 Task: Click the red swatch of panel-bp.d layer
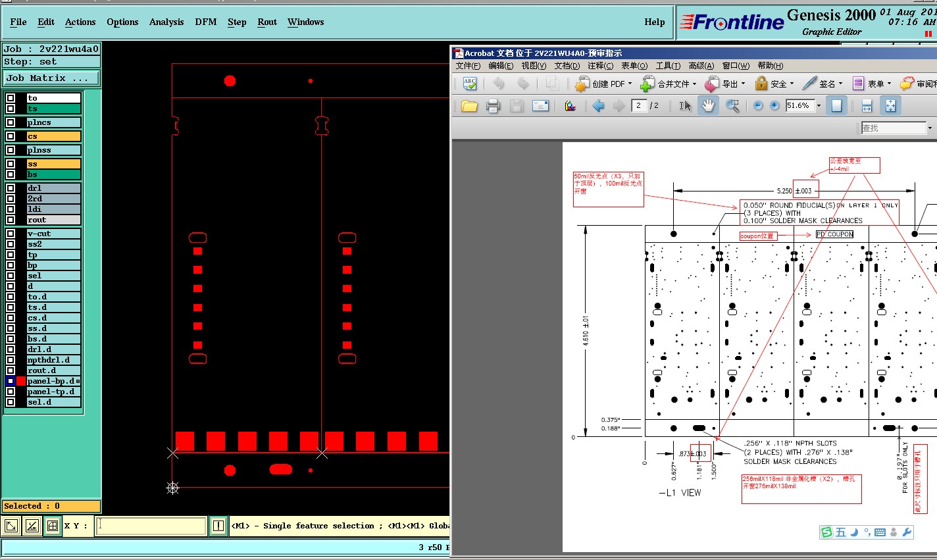pyautogui.click(x=21, y=381)
